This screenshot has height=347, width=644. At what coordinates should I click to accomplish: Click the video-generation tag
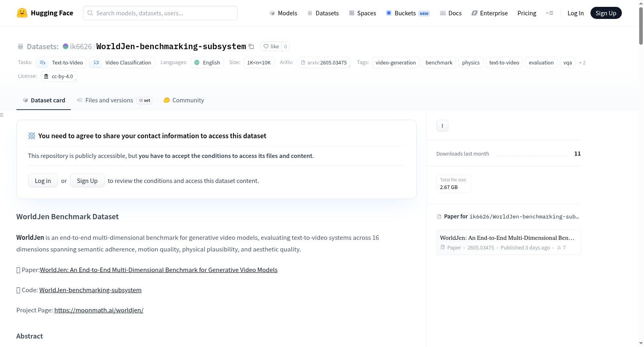point(396,62)
